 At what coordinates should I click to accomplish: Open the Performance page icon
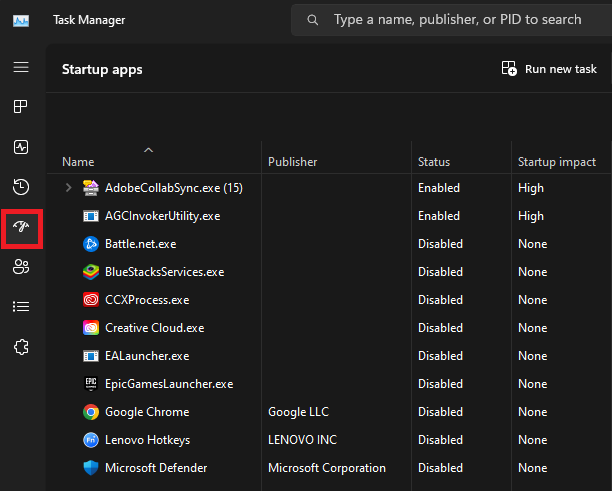coord(21,147)
